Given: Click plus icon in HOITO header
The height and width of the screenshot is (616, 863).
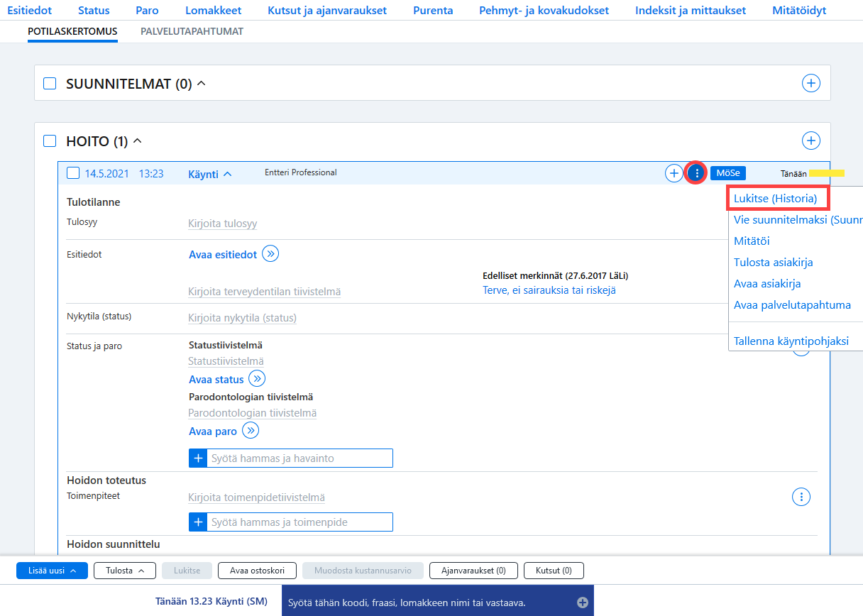Looking at the screenshot, I should 810,141.
